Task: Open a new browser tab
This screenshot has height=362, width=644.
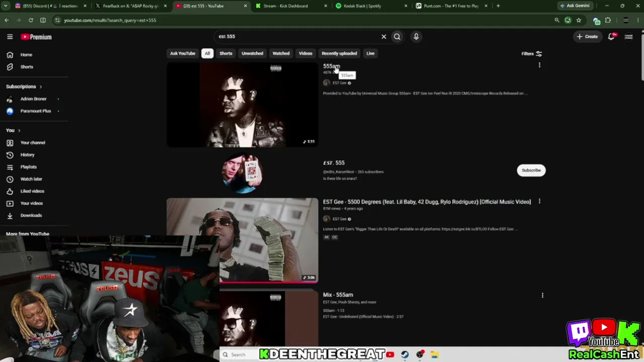Action: [x=498, y=6]
